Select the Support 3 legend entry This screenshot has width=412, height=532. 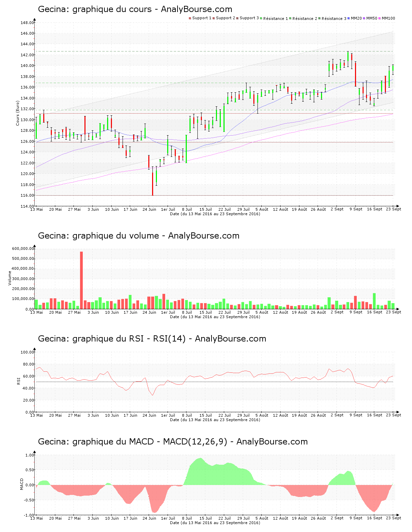pyautogui.click(x=248, y=18)
